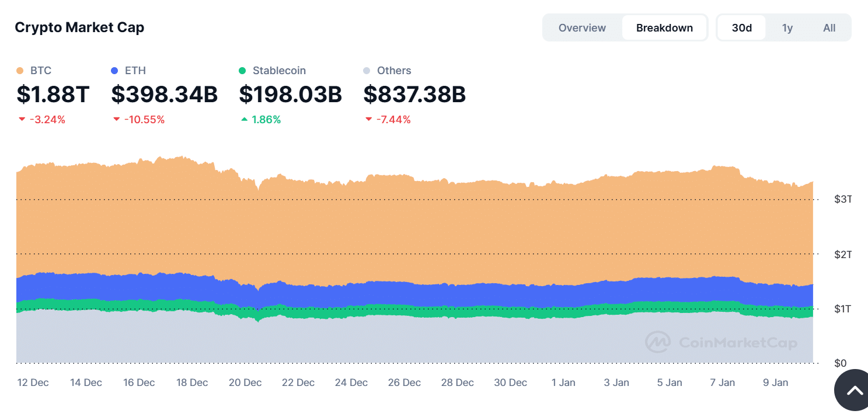Viewport: 868px width, 414px height.
Task: Click the Others red down-arrow indicator
Action: (x=368, y=120)
